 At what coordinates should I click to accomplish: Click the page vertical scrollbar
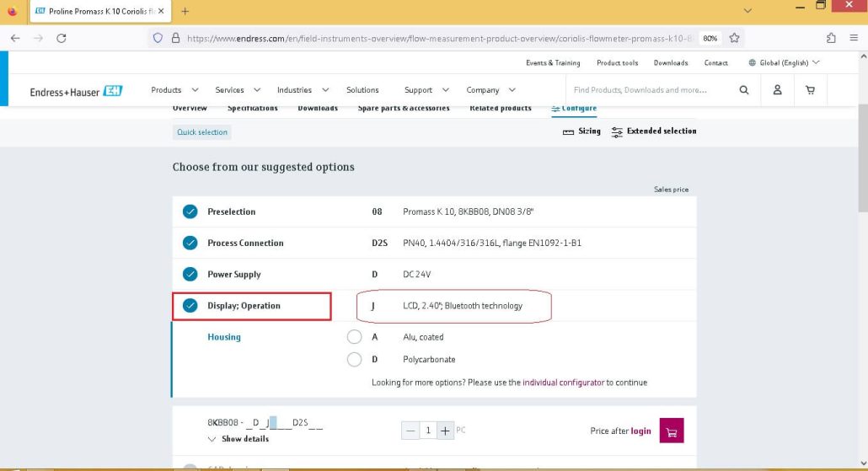(x=863, y=158)
